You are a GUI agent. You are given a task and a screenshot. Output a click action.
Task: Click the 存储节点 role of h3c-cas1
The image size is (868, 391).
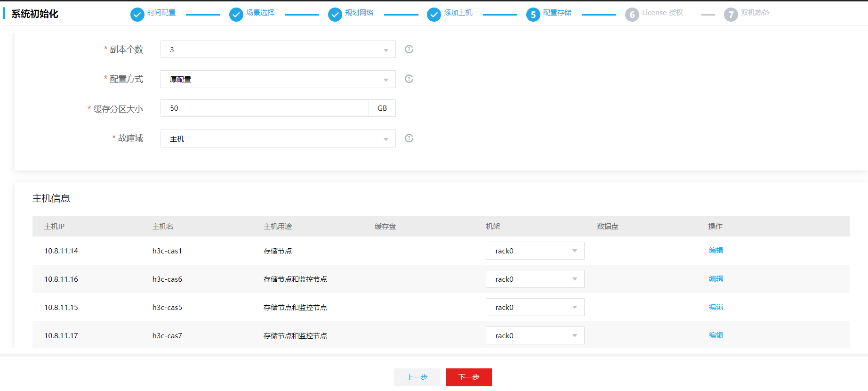278,251
